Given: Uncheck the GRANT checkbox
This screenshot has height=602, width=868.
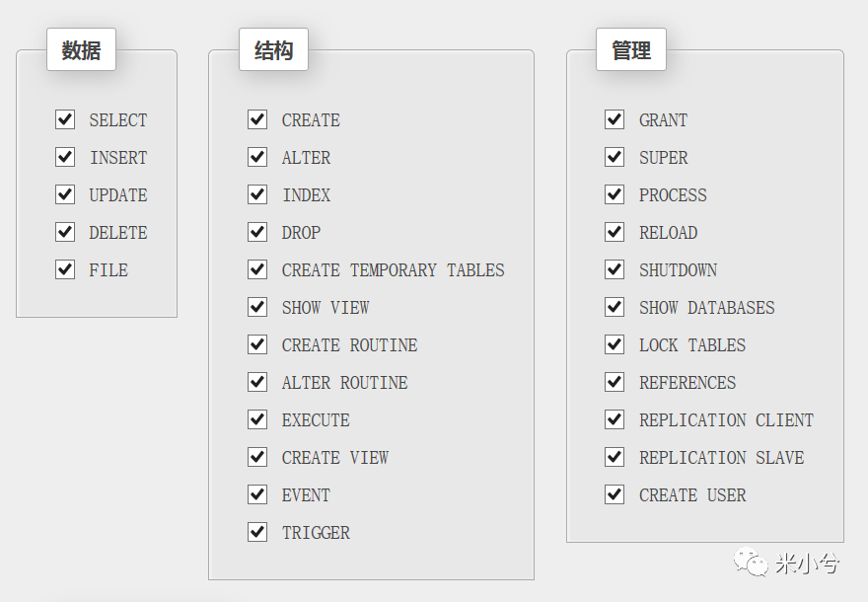Looking at the screenshot, I should point(615,119).
